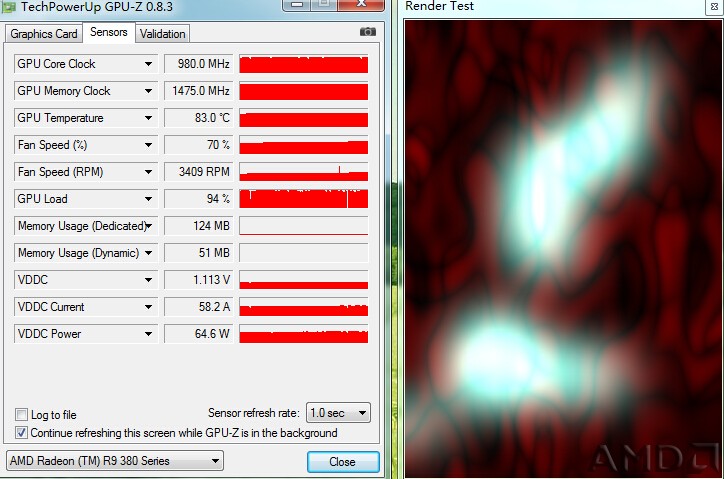Viewport: 724px width, 479px height.
Task: Click the 980.0 MHz core clock value
Action: pyautogui.click(x=199, y=64)
